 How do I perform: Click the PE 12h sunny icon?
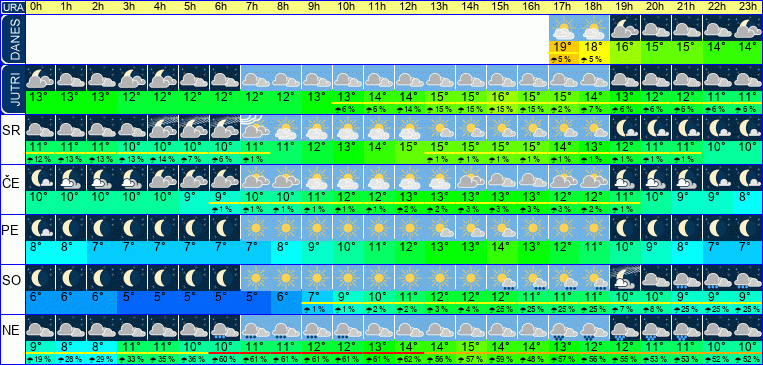click(x=409, y=227)
